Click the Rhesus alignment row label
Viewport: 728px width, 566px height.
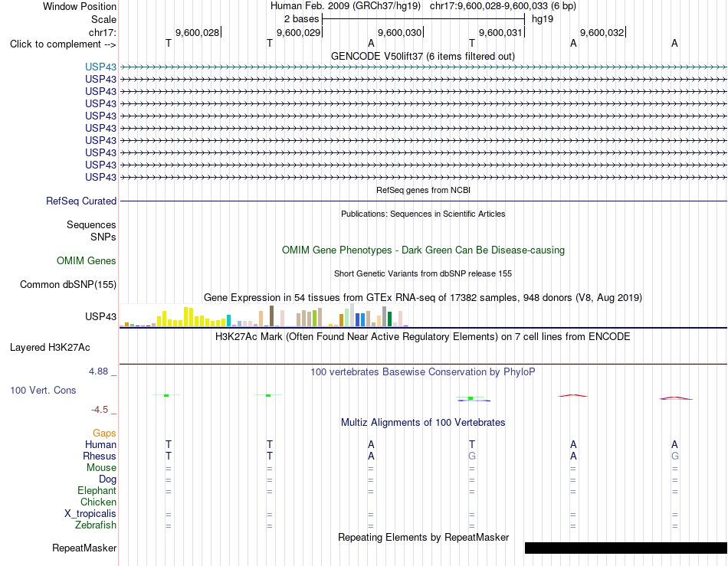(x=100, y=456)
